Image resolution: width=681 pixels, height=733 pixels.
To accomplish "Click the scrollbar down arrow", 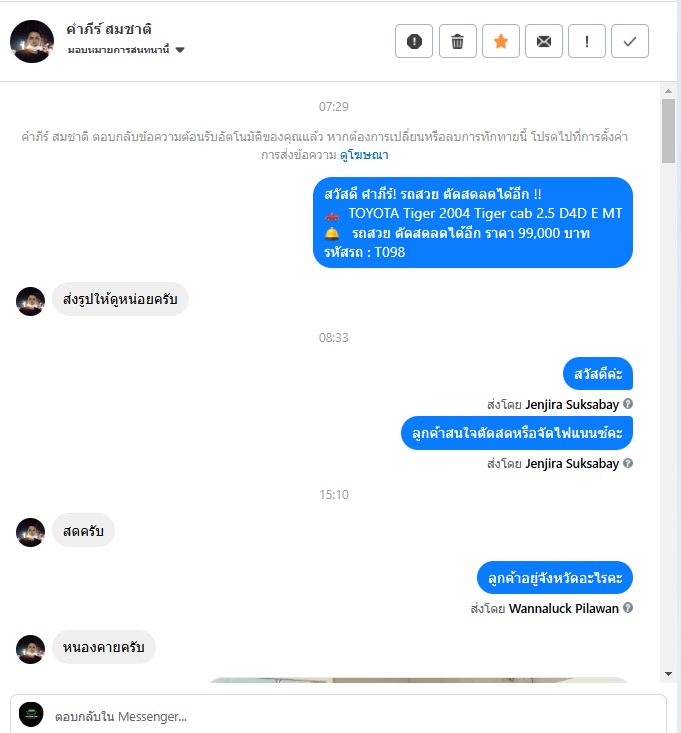I will coord(668,674).
